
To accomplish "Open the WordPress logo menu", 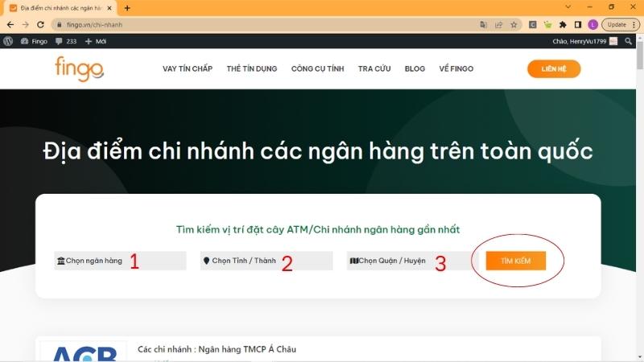I will click(8, 41).
